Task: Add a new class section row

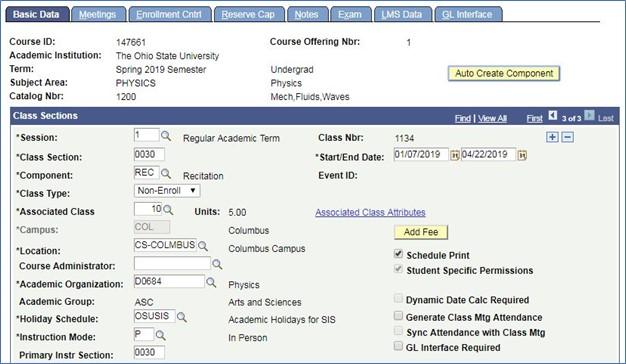Action: 552,137
